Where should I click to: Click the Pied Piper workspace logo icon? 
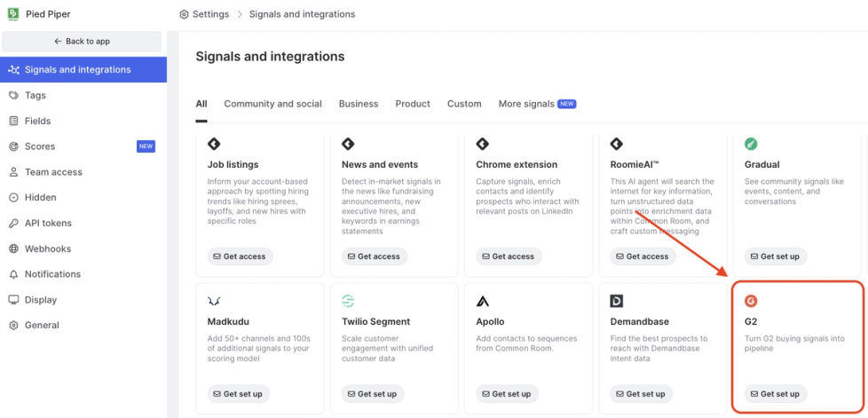click(x=13, y=14)
